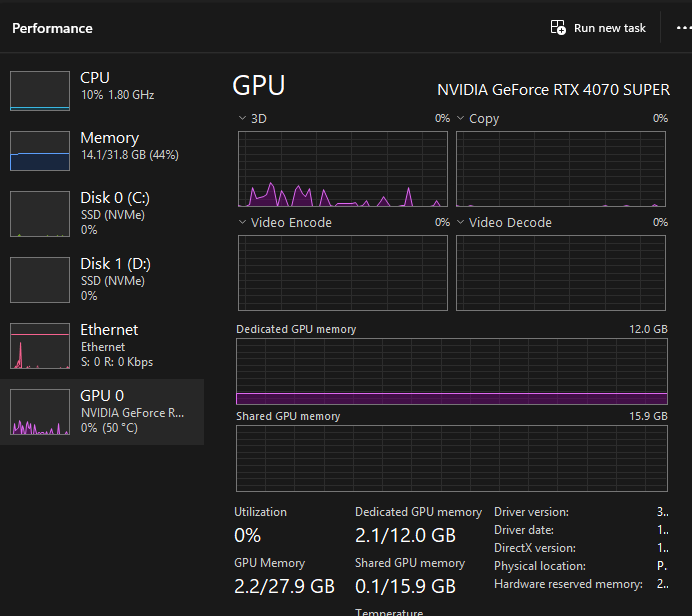Screen dimensions: 692x616
Task: Open the Copy engine dropdown chevron
Action: pos(460,118)
